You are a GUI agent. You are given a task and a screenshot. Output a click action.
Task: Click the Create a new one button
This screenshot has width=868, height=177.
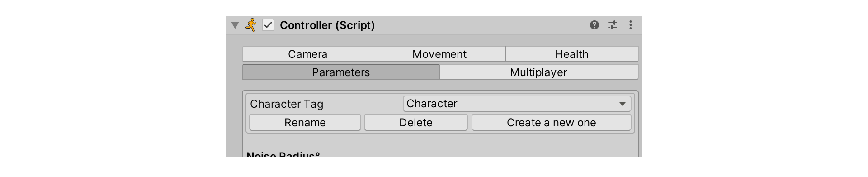pyautogui.click(x=552, y=122)
